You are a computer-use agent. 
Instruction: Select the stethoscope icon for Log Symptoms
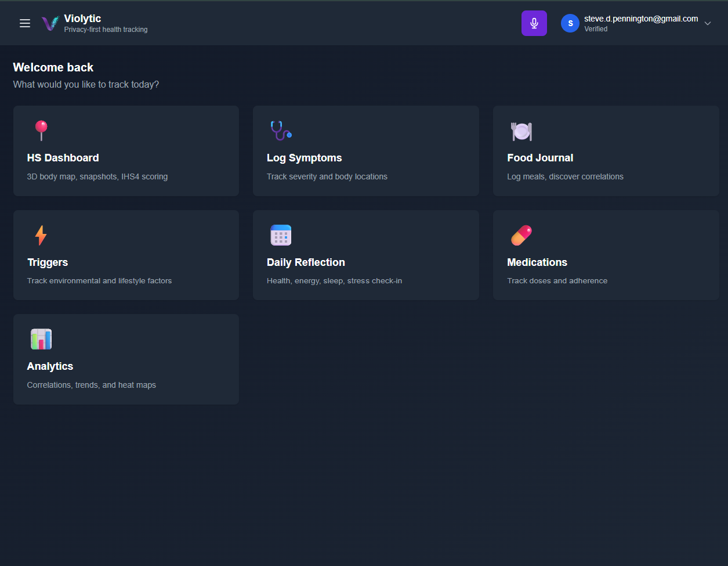tap(281, 130)
